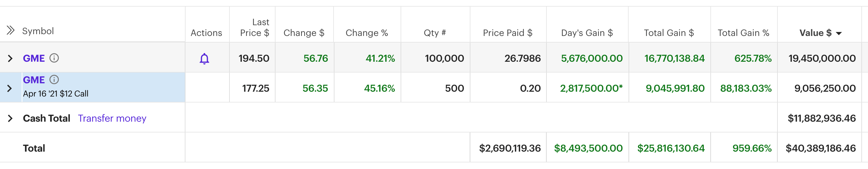Click the Value $ sort arrow

[x=839, y=33]
